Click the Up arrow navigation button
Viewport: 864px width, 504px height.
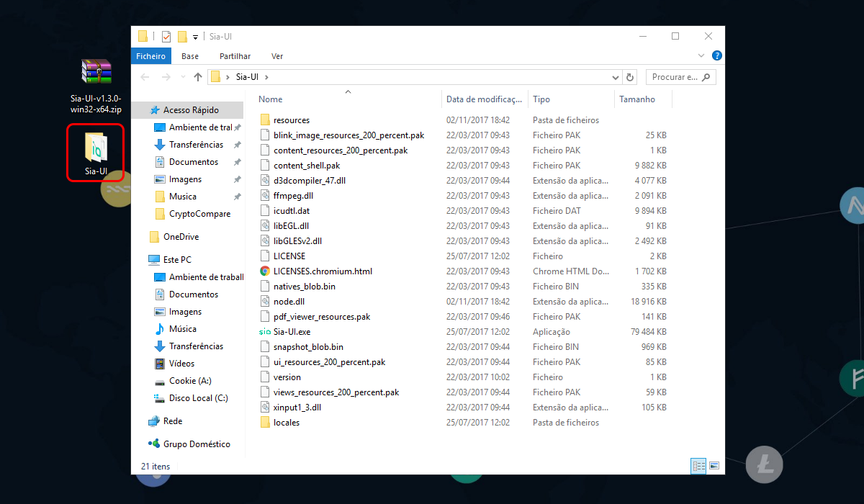pyautogui.click(x=198, y=77)
